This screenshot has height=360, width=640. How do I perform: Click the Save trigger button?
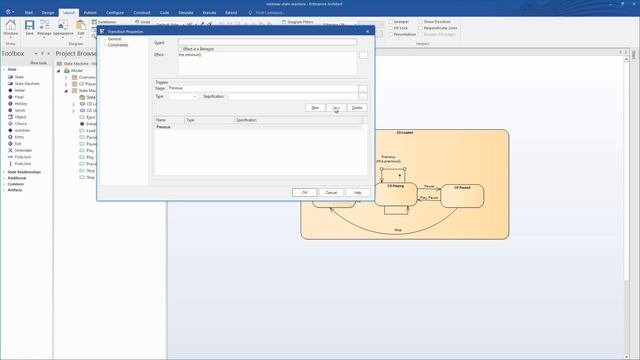click(336, 108)
